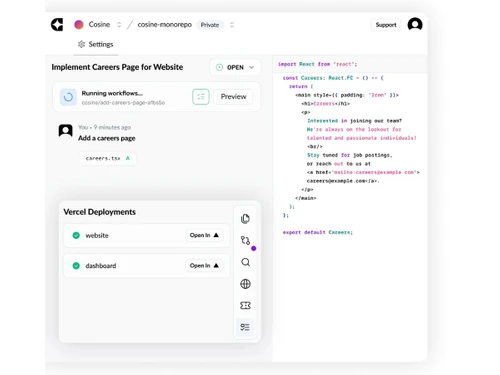Click the export default Careers line

(318, 232)
